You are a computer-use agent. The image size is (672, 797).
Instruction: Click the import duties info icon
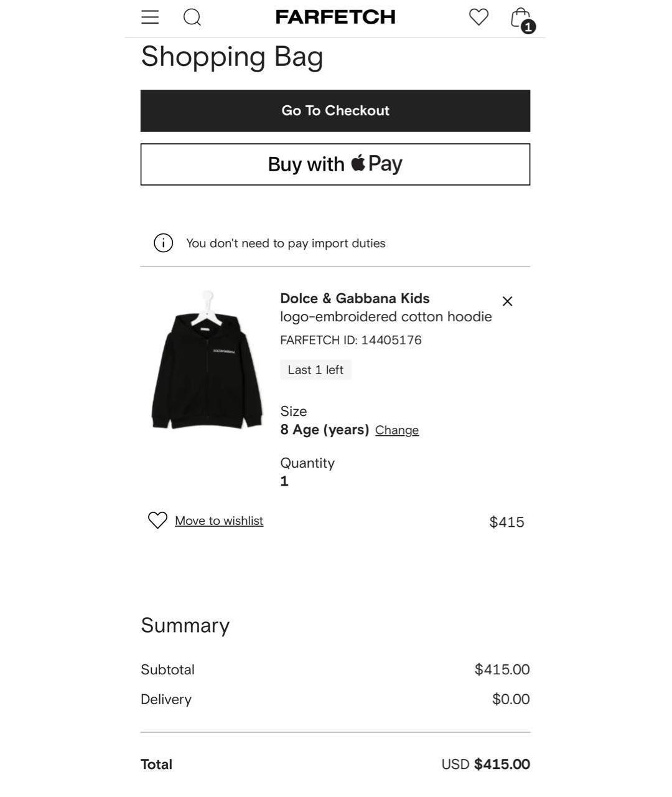click(163, 243)
